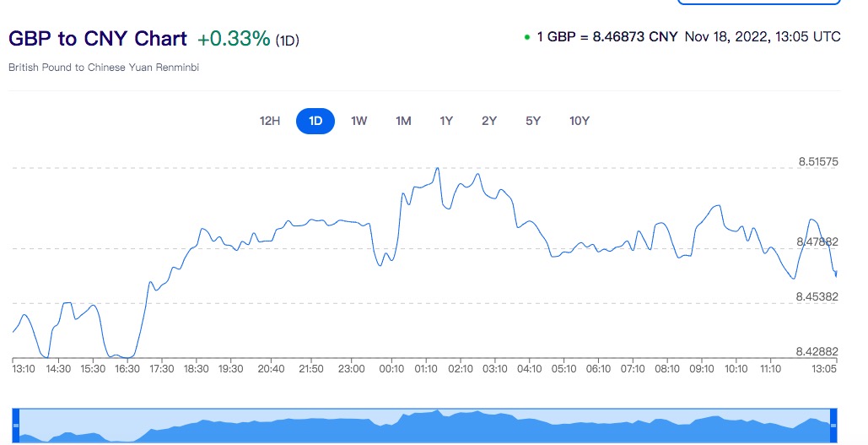Click the 13:10 time axis label

tap(24, 369)
